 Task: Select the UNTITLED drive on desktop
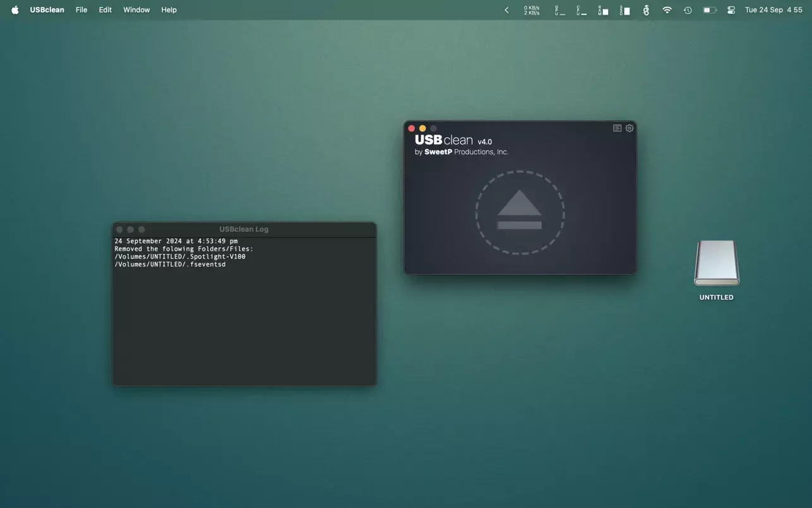pos(716,264)
